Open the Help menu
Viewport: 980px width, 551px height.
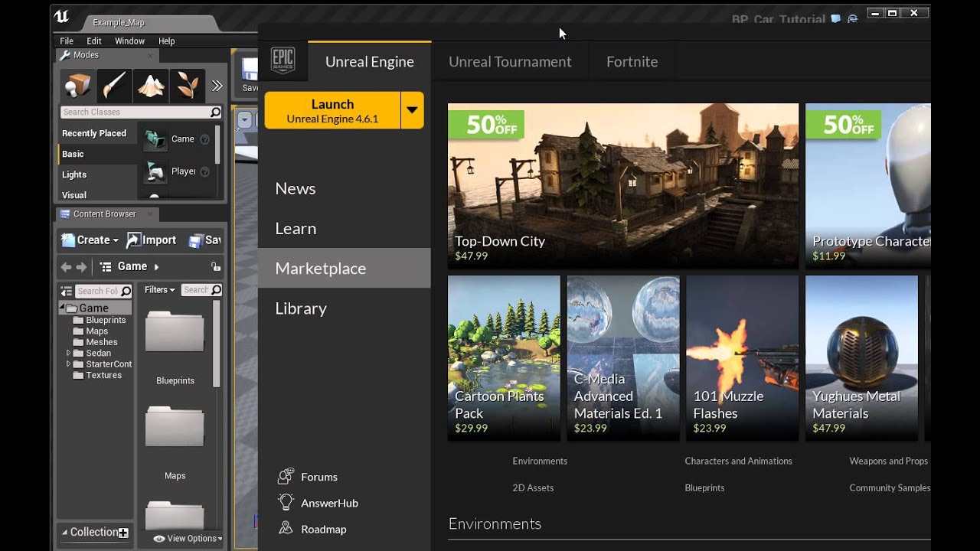pyautogui.click(x=166, y=41)
